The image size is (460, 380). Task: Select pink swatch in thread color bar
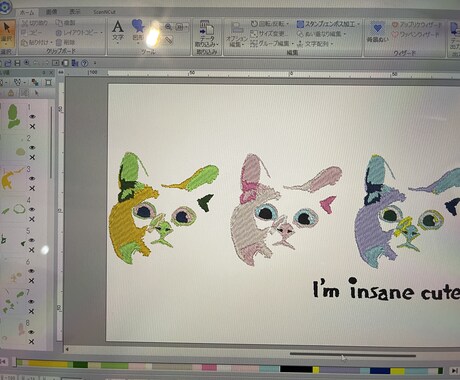(209, 367)
